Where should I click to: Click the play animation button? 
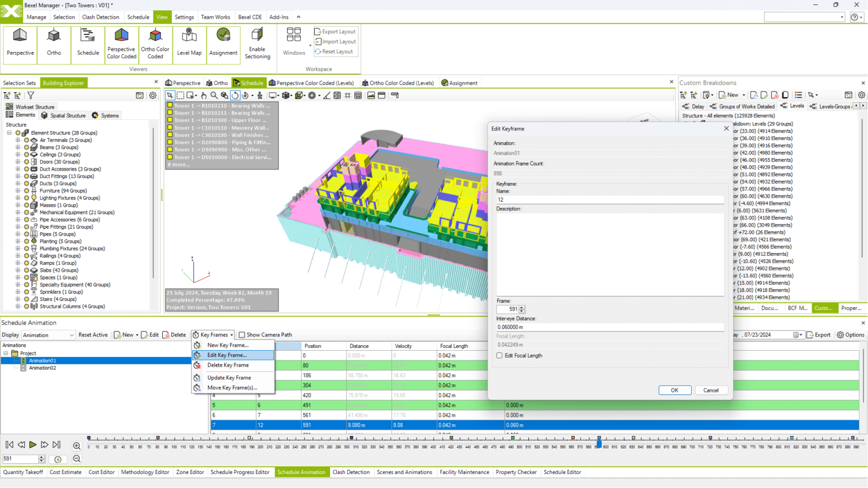click(x=33, y=445)
